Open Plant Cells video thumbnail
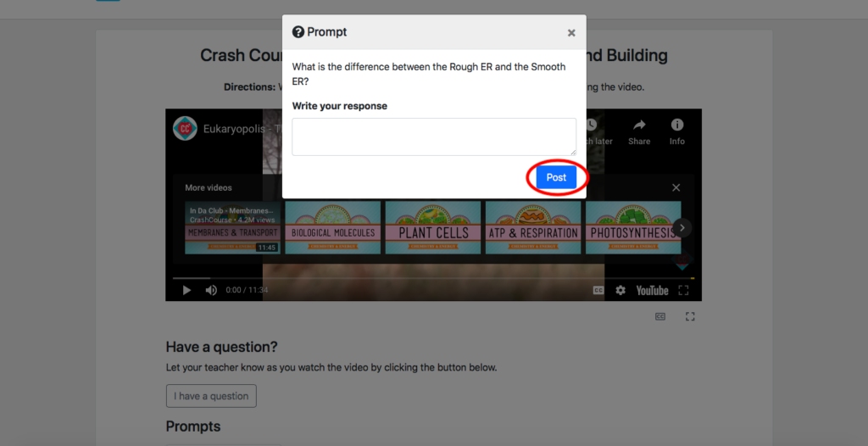Screen dimensions: 868x446 (x=433, y=228)
